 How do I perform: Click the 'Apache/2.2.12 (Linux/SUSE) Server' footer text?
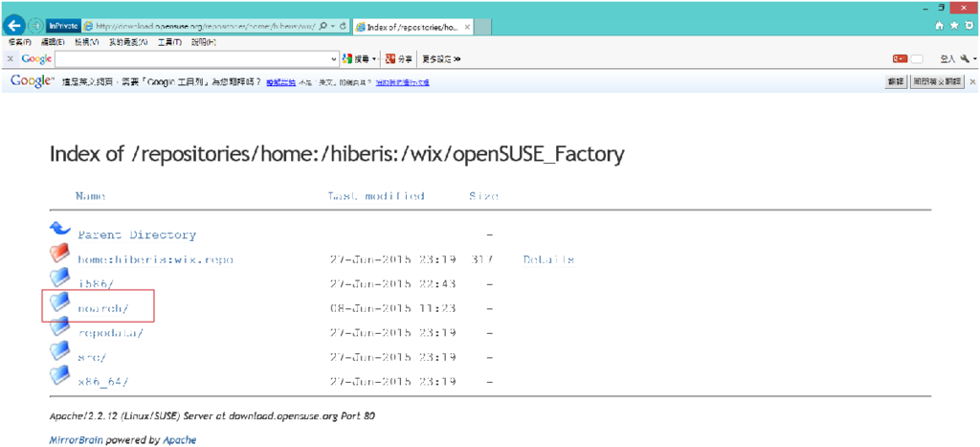coord(212,415)
